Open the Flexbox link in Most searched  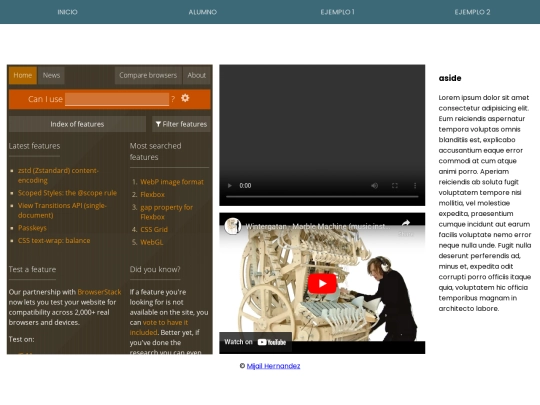click(x=153, y=195)
